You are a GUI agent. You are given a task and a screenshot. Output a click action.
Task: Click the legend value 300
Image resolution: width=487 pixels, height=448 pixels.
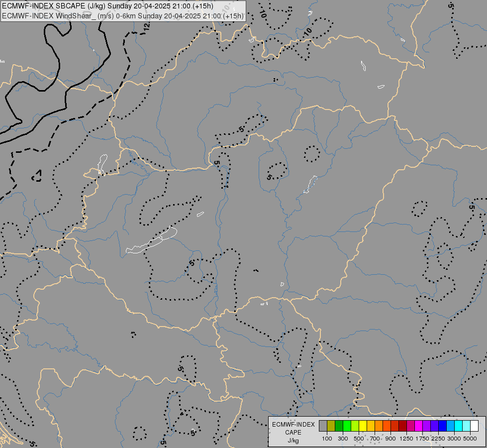343,439
